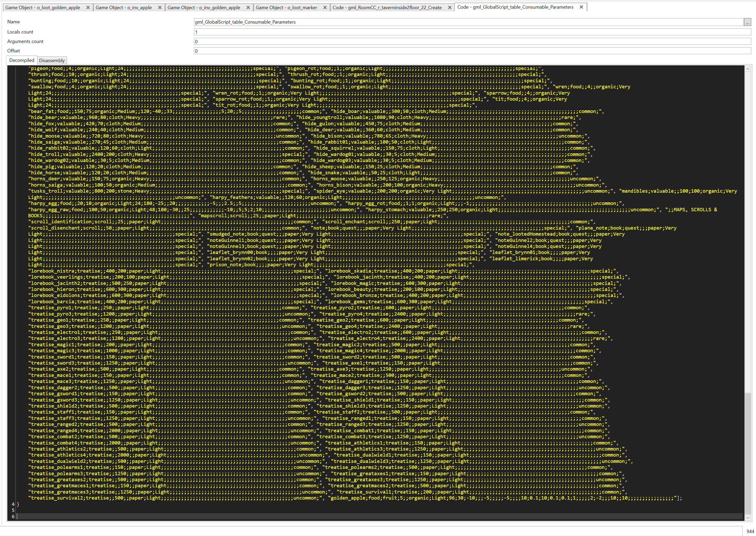The image size is (756, 536).
Task: Open the Game Object o_inv_apple tab
Action: 124,8
